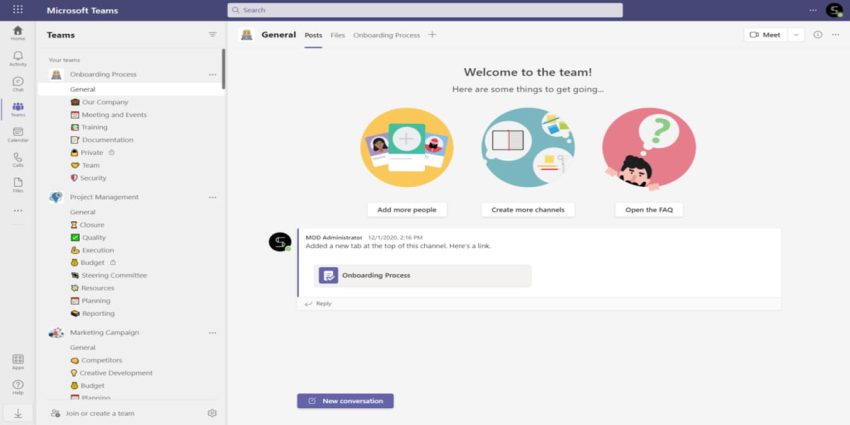Open the Calendar icon in the rail
Viewport: 850px width, 425px height.
pos(18,134)
